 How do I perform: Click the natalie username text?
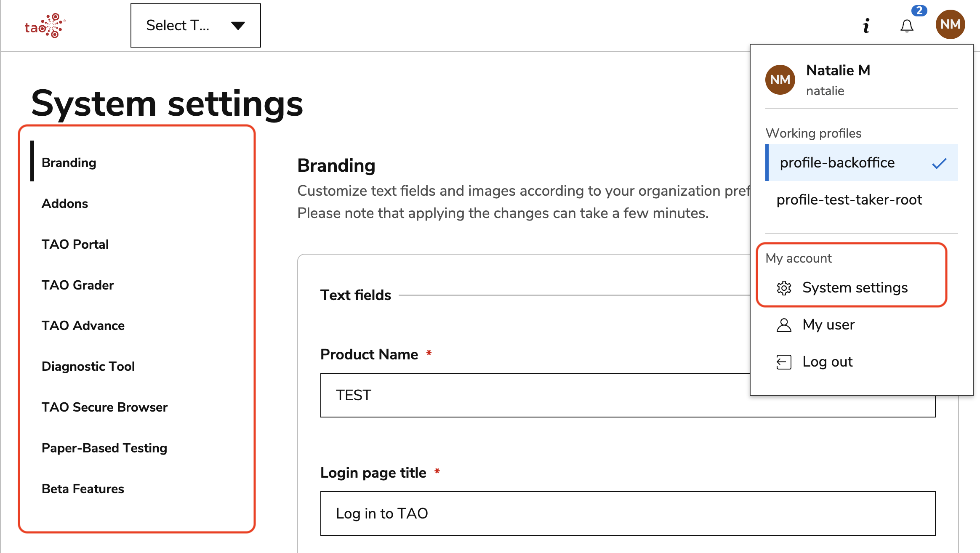pos(825,91)
